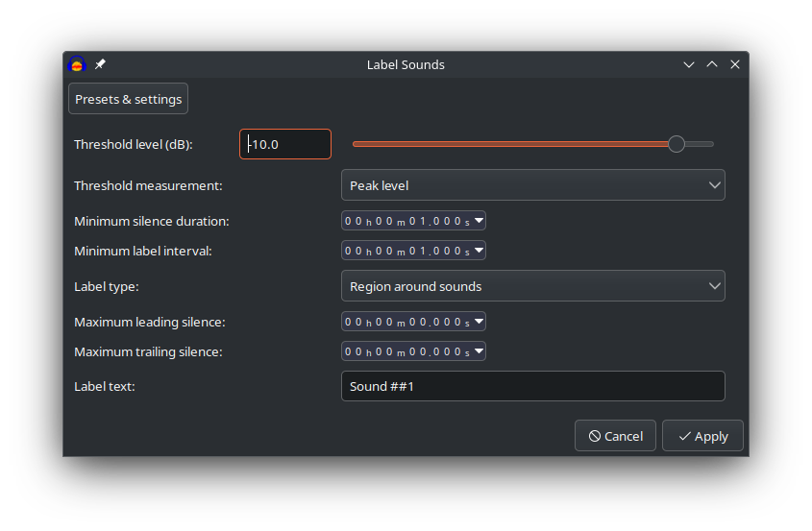Close the Label Sounds dialog
Image resolution: width=812 pixels, height=531 pixels.
click(x=735, y=64)
